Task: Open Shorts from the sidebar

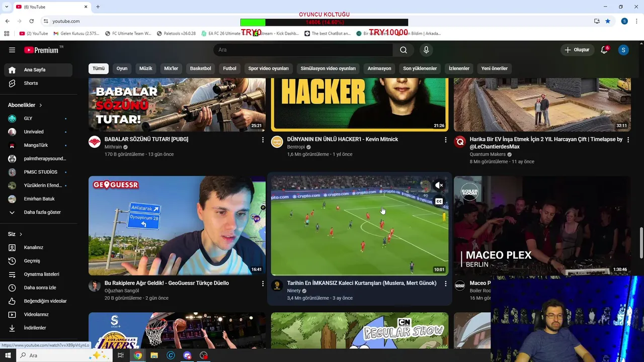Action: point(38,83)
